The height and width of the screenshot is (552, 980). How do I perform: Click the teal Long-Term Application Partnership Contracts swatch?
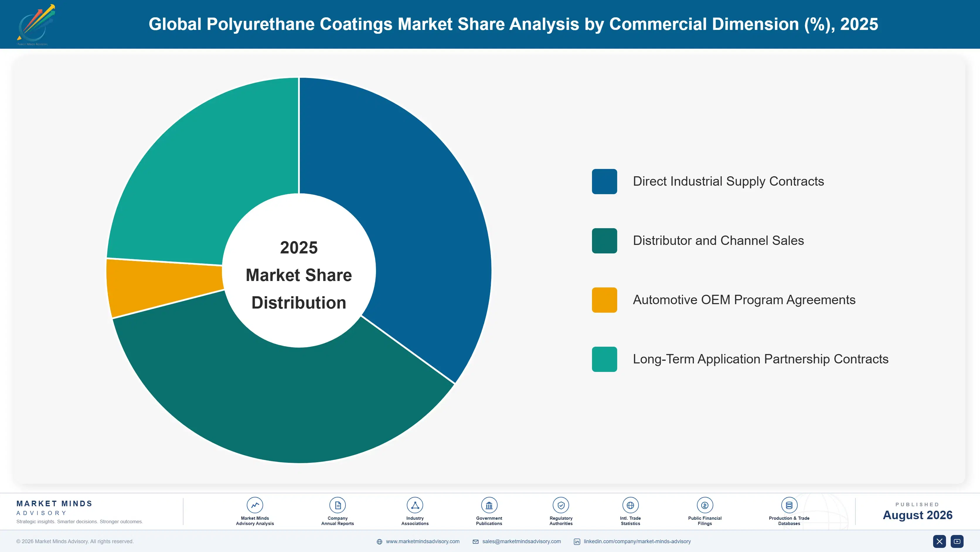coord(605,359)
